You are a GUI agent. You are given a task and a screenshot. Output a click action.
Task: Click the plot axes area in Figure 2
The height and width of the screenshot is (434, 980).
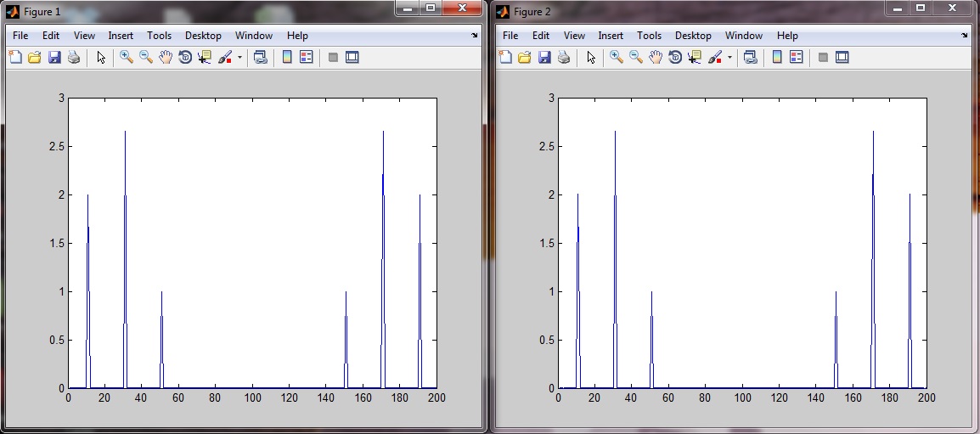(742, 243)
